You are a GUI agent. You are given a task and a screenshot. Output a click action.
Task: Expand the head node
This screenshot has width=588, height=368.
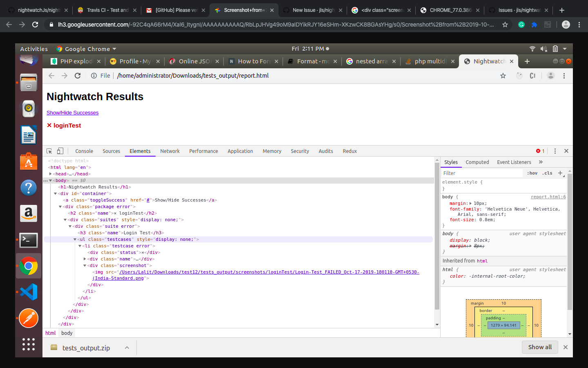[x=51, y=174]
